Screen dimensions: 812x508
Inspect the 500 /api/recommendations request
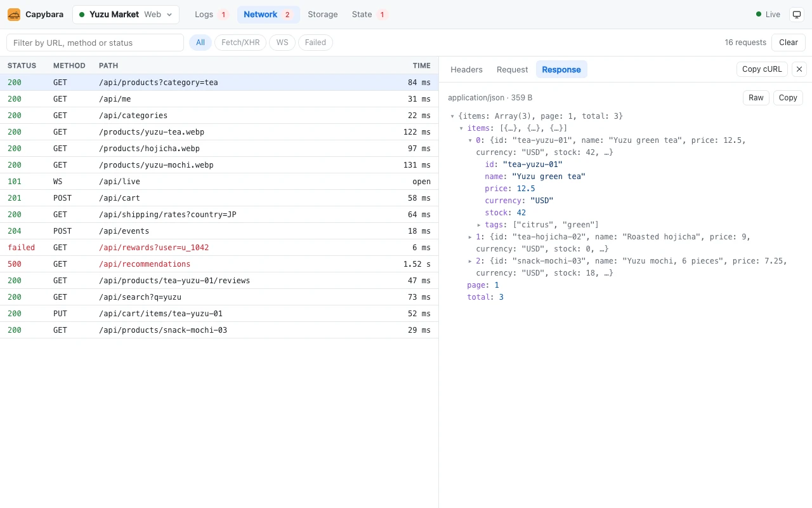pos(219,264)
